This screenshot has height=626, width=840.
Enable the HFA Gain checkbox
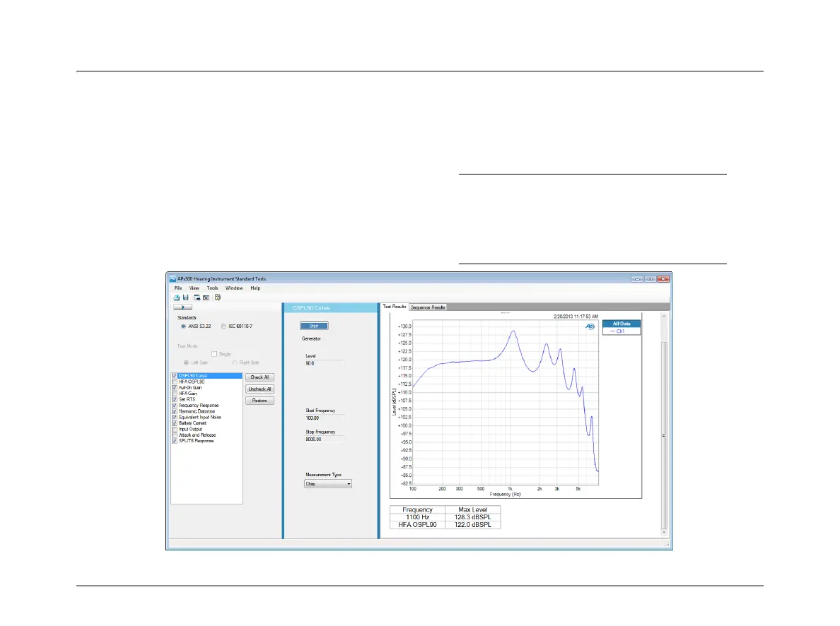[x=175, y=394]
